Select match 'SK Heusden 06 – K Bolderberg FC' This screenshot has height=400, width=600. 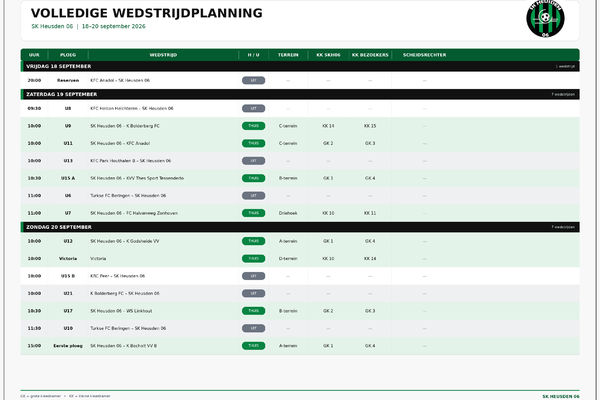coord(125,126)
